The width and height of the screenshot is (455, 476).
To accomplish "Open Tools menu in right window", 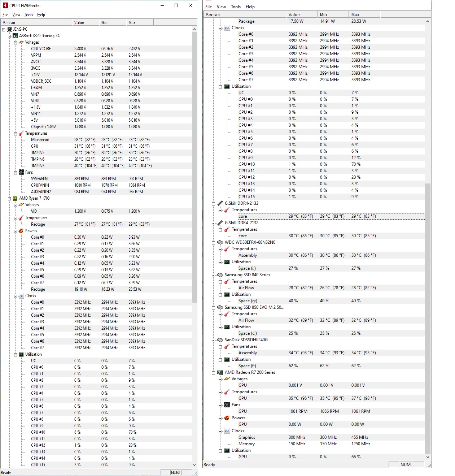I will 236,7.
